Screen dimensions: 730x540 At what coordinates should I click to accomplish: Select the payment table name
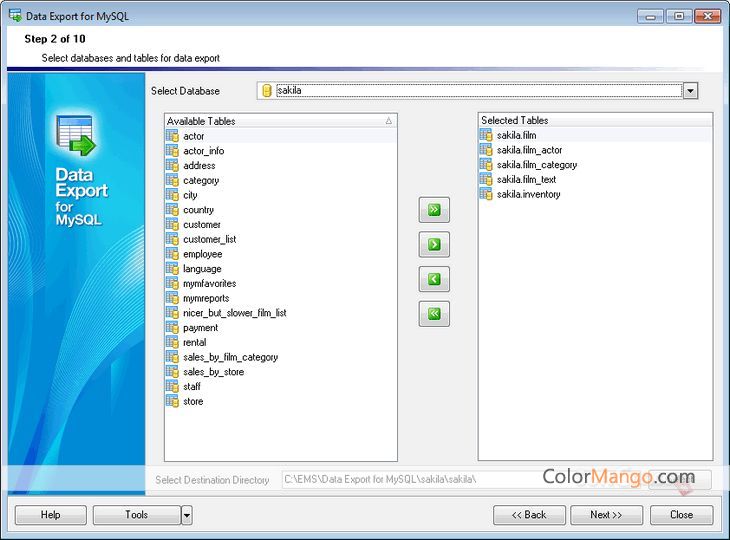200,328
